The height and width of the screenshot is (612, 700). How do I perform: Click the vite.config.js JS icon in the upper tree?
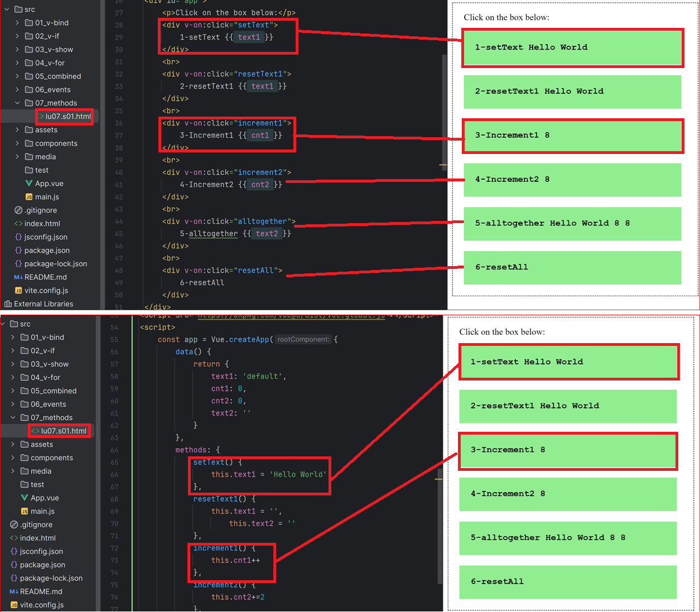[x=18, y=291]
